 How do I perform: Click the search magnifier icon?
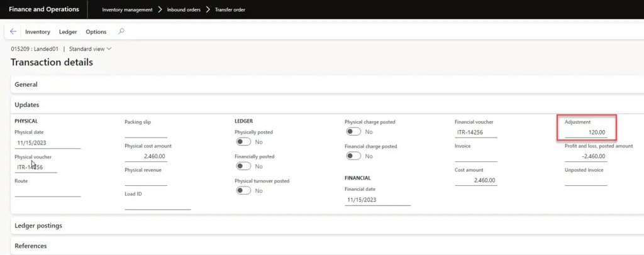(121, 31)
